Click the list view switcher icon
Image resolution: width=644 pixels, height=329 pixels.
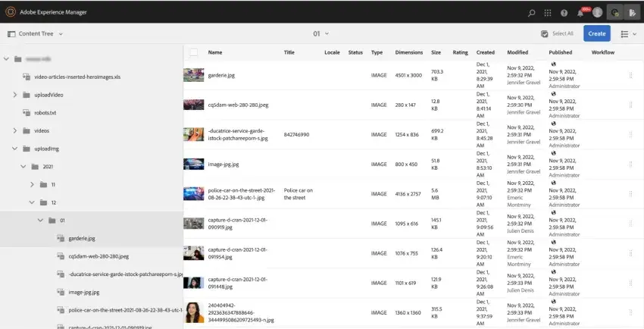(x=624, y=34)
